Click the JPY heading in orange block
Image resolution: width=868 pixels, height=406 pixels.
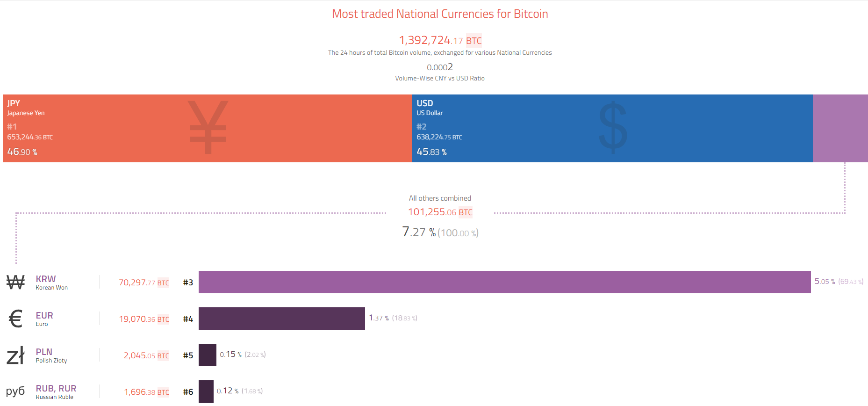(14, 103)
